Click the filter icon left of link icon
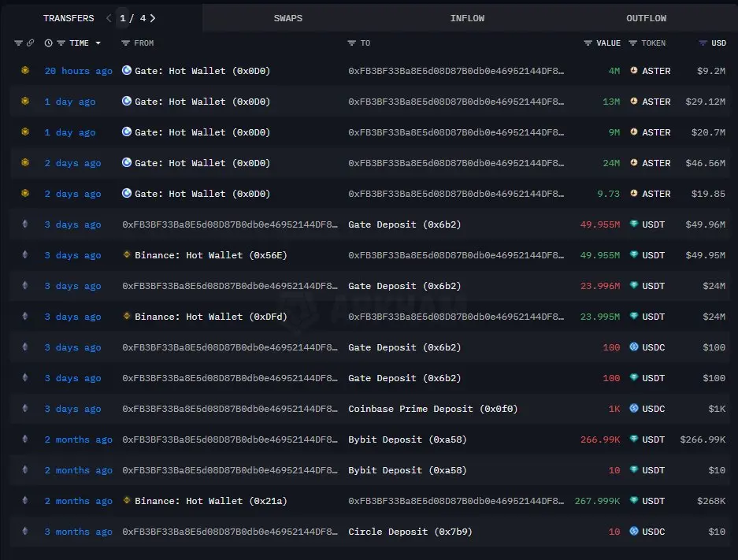The height and width of the screenshot is (560, 738). tap(18, 43)
